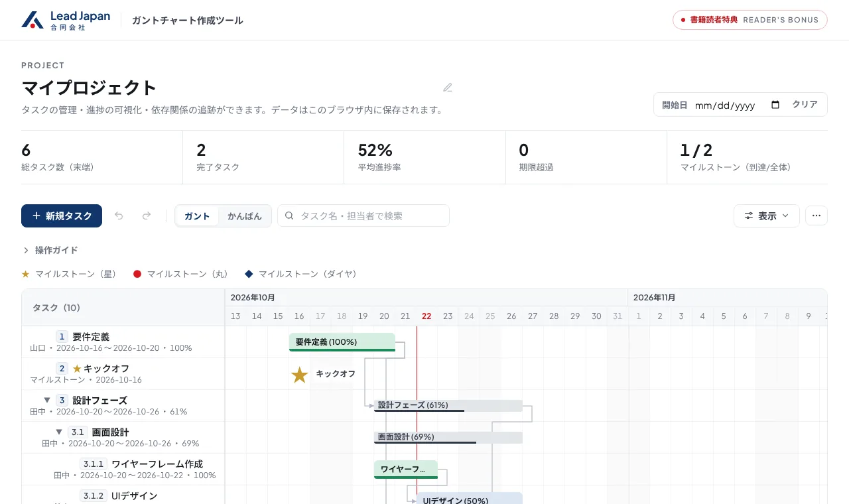Click the マイルストーン（到達/全体） stat
Image resolution: width=849 pixels, height=504 pixels.
click(748, 157)
